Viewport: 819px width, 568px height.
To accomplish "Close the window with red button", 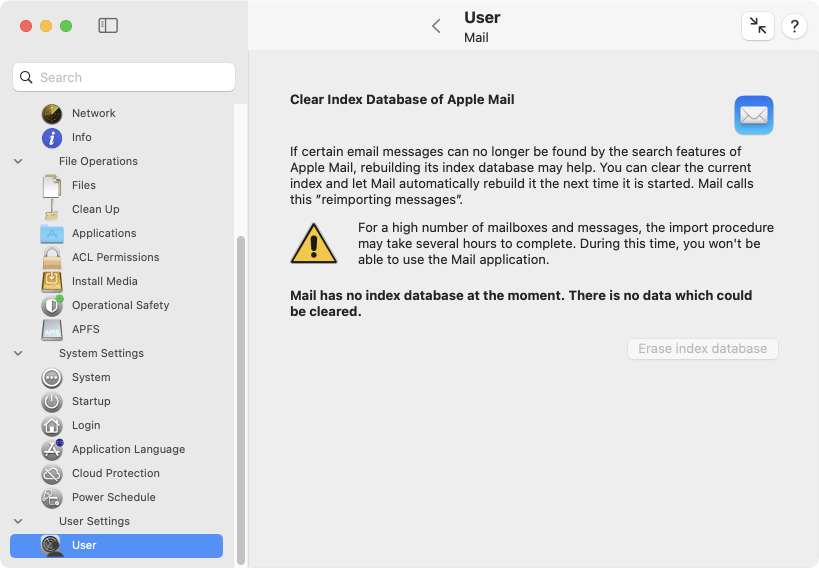I will click(26, 26).
